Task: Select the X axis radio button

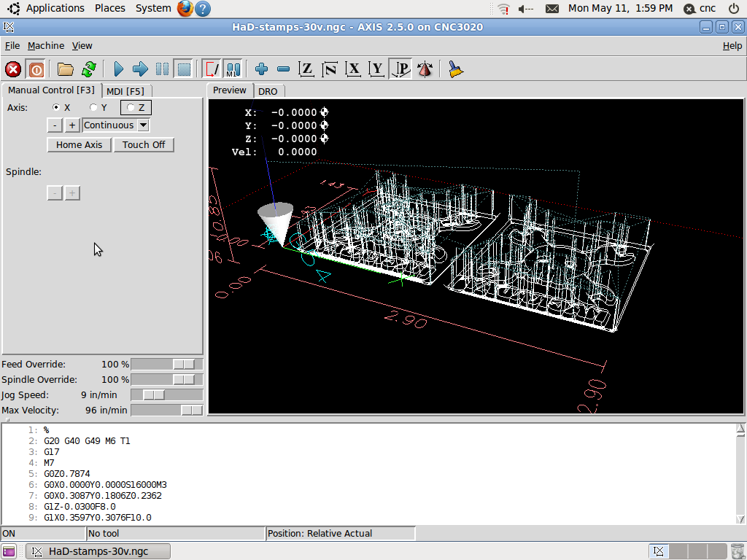Action: pyautogui.click(x=57, y=107)
